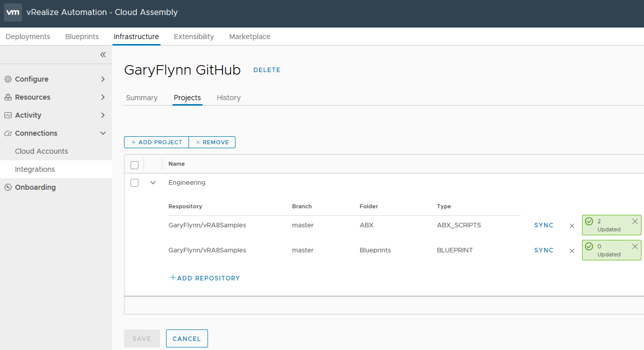Expand the Configure menu chevron
Viewport: 644px width, 350px height.
coord(103,79)
